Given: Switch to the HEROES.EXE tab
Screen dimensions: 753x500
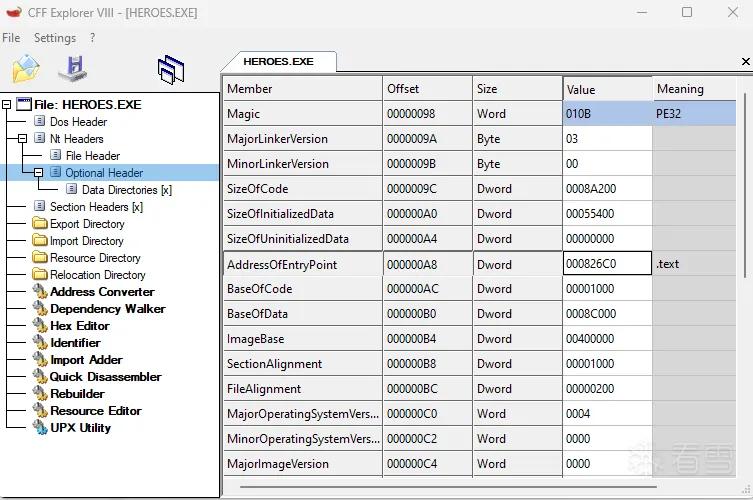Looking at the screenshot, I should (279, 61).
